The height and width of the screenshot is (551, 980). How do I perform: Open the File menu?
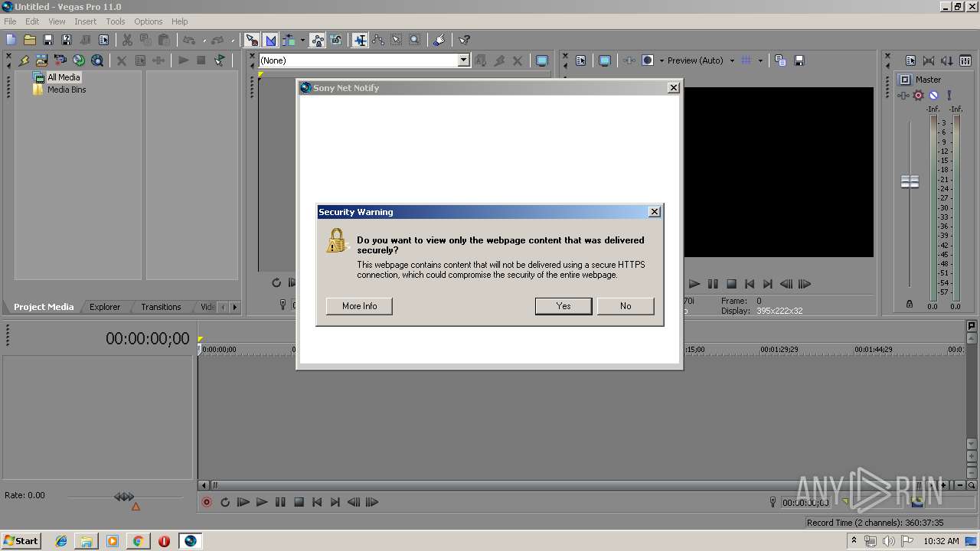click(x=10, y=21)
